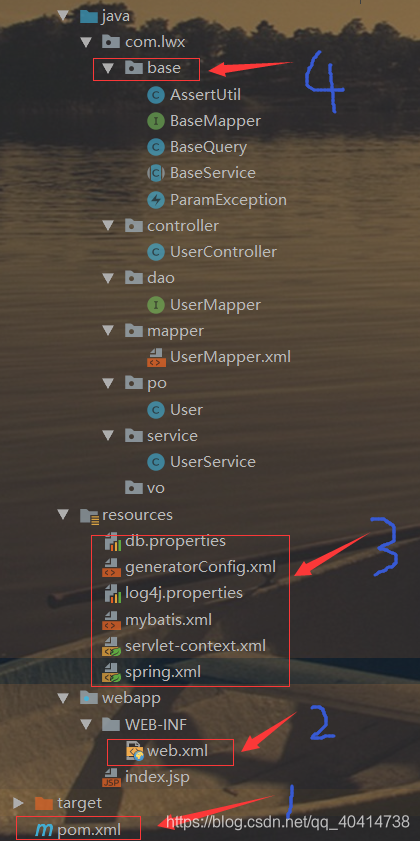Viewport: 420px width, 841px height.
Task: Click the AssertUtil class icon
Action: (156, 95)
